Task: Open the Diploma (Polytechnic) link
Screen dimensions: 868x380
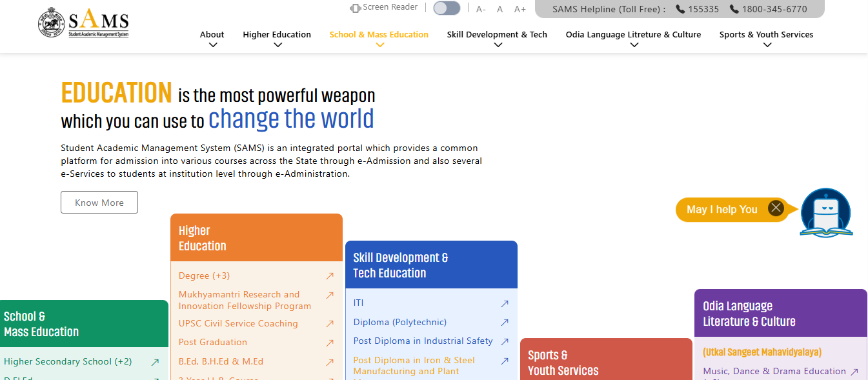Action: [400, 322]
